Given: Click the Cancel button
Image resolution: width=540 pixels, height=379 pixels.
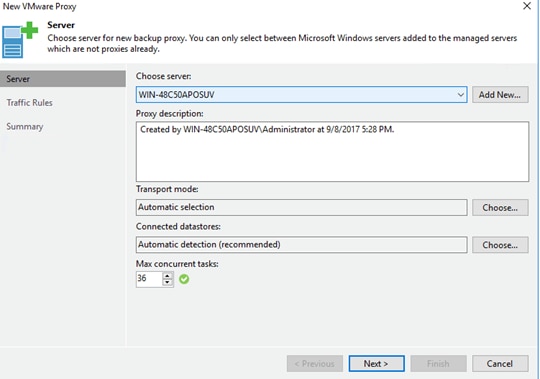Looking at the screenshot, I should coord(500,364).
